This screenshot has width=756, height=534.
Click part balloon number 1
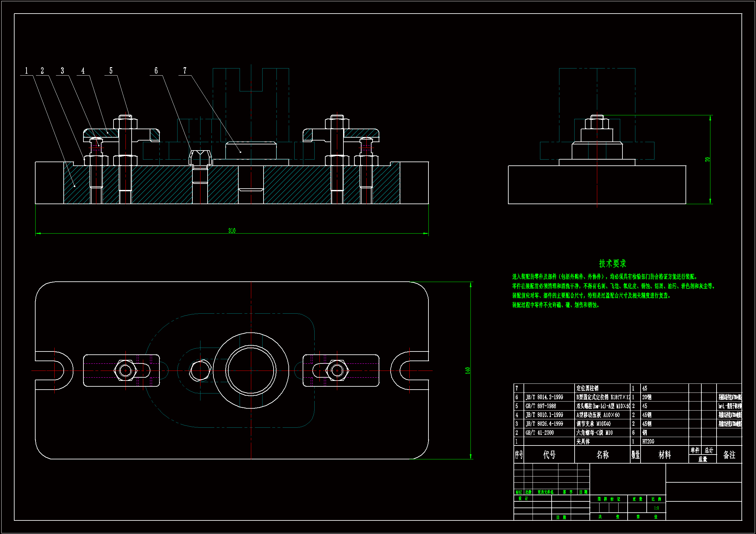[26, 71]
